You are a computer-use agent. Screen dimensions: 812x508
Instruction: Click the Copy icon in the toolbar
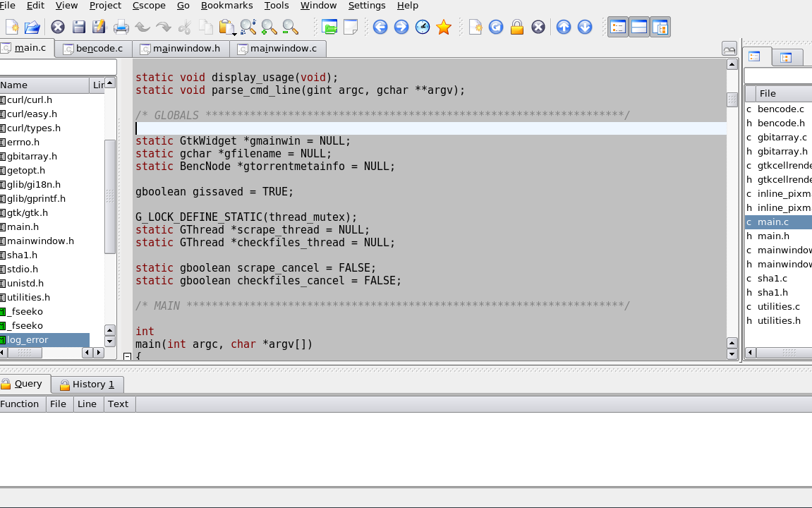(205, 27)
